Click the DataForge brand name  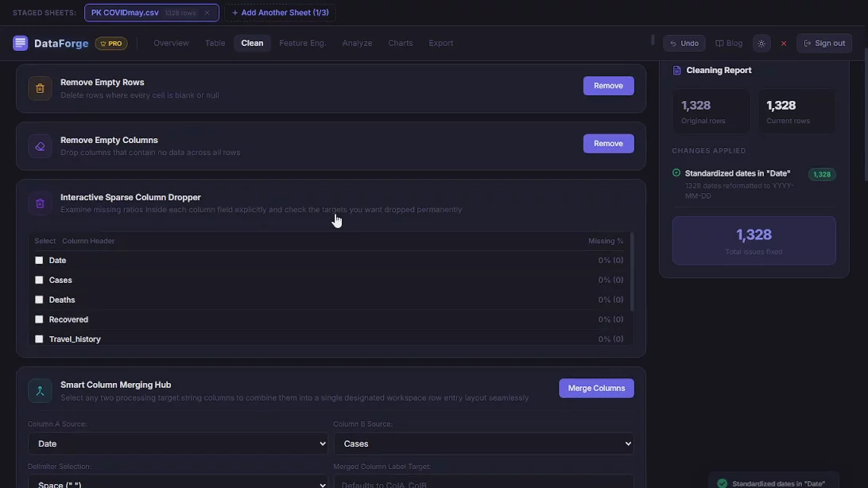coord(61,43)
